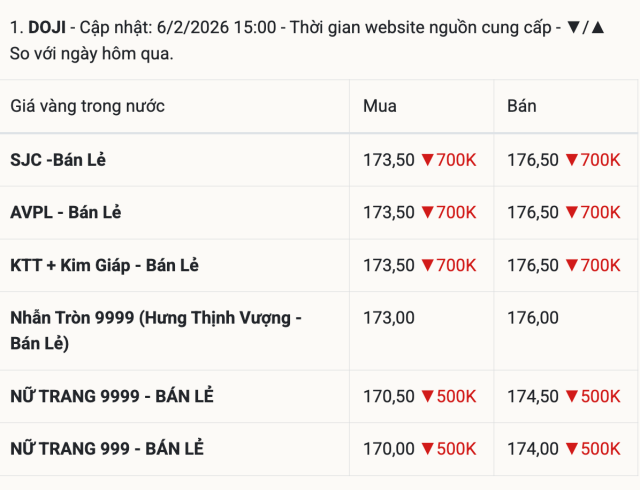The image size is (640, 490).
Task: Click the 174,00 sell price for NỮ TRANG 999
Action: 532,450
